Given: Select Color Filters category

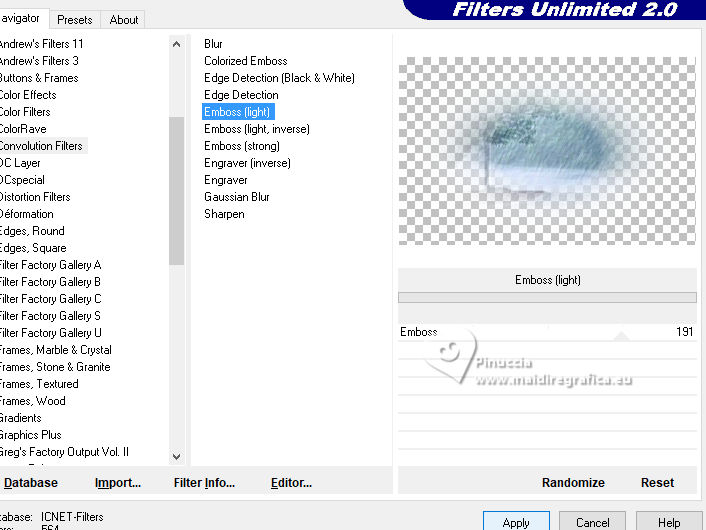Looking at the screenshot, I should click(25, 112).
